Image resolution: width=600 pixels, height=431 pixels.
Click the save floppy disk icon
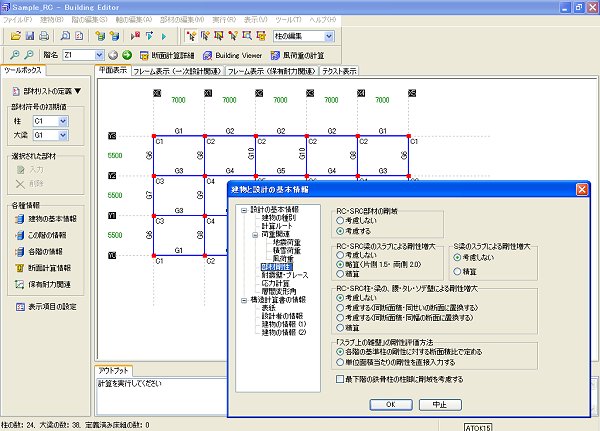click(30, 36)
